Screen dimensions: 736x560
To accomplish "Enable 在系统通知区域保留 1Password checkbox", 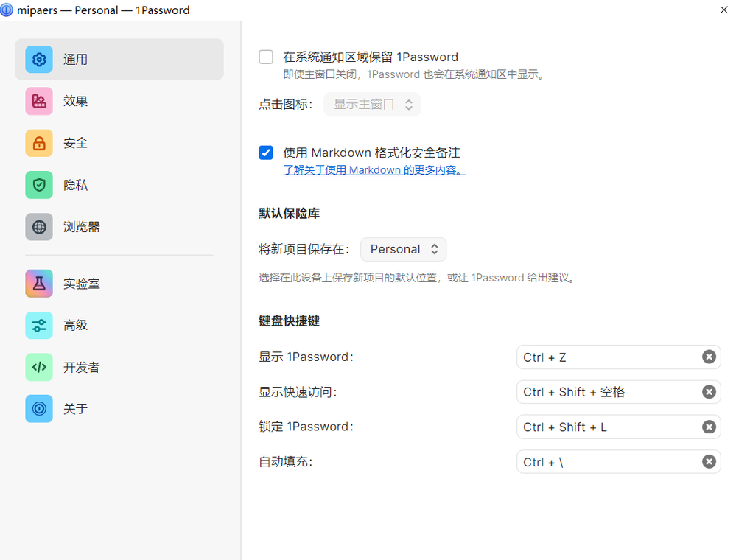I will point(266,57).
